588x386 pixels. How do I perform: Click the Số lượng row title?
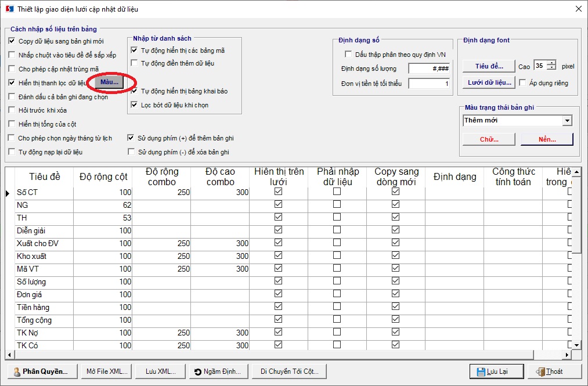point(44,282)
